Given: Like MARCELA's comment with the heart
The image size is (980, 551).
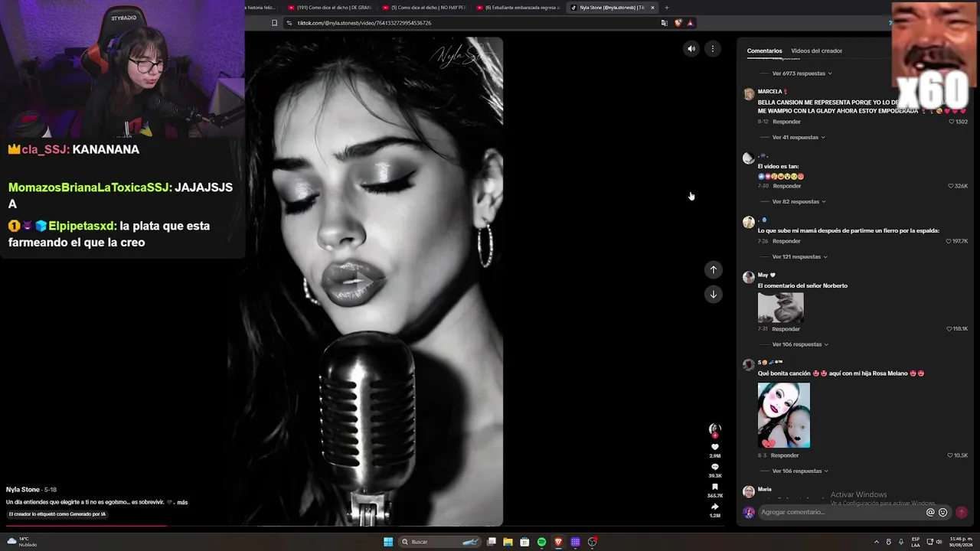Looking at the screenshot, I should click(x=952, y=122).
